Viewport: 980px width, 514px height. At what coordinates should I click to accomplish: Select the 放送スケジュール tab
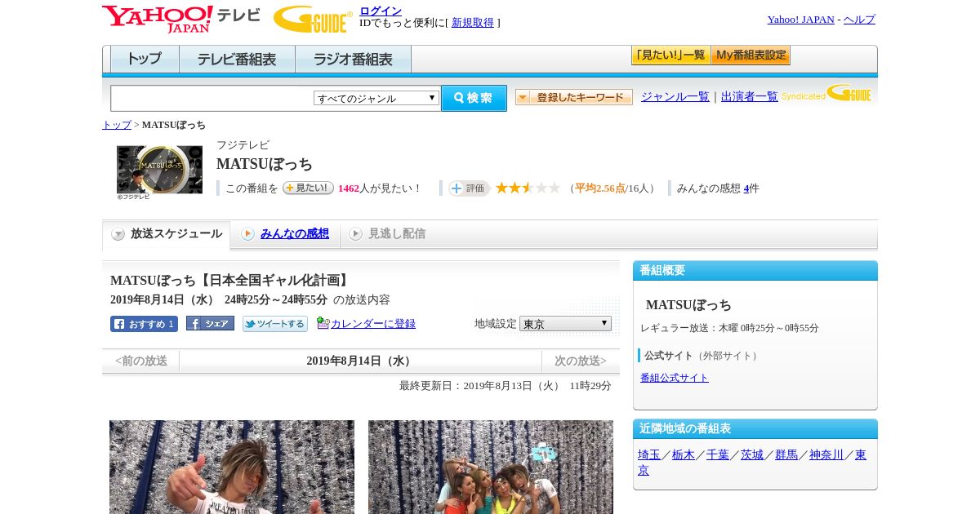point(167,234)
